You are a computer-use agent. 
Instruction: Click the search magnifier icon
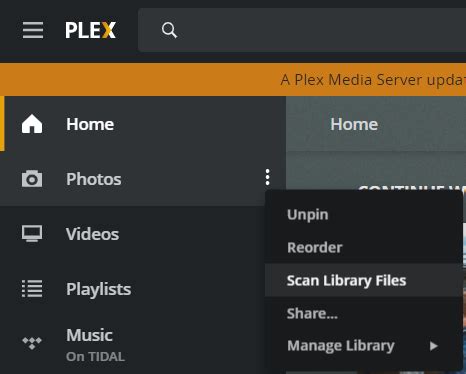(169, 30)
